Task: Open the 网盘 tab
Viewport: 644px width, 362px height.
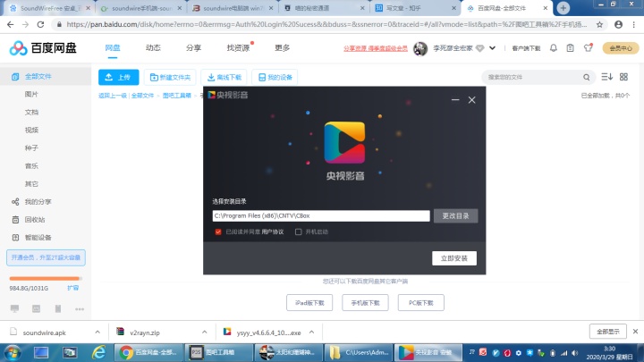Action: click(x=113, y=48)
